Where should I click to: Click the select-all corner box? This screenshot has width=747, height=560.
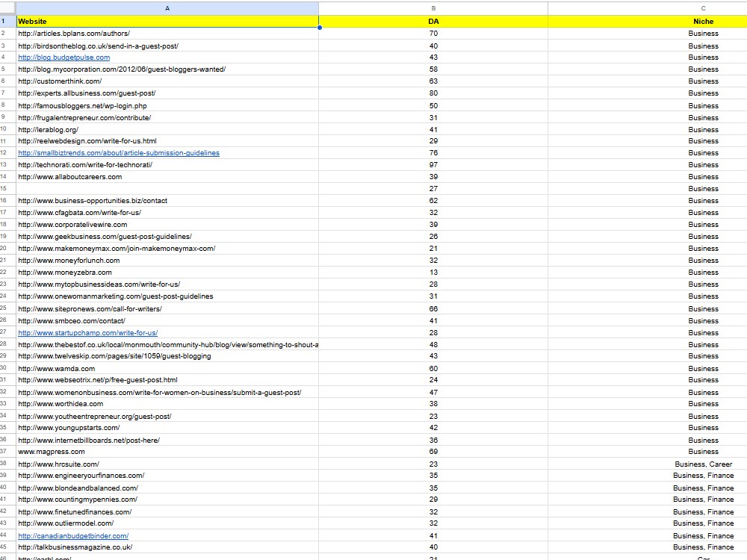pos(7,8)
